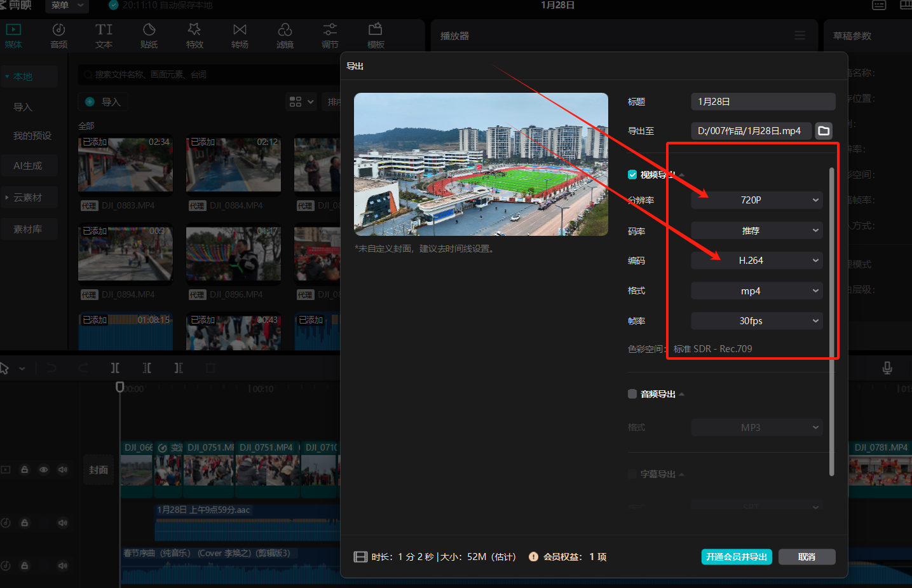Open the 滤镜 filter icon
The height and width of the screenshot is (588, 912).
coord(285,30)
